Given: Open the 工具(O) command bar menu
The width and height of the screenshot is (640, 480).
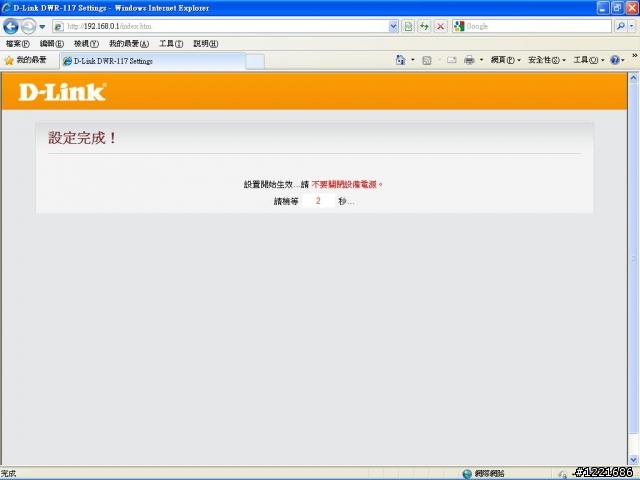Looking at the screenshot, I should pyautogui.click(x=589, y=60).
